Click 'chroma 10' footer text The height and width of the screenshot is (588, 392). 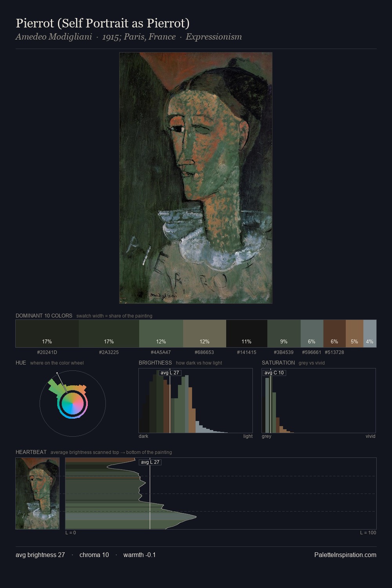point(94,555)
